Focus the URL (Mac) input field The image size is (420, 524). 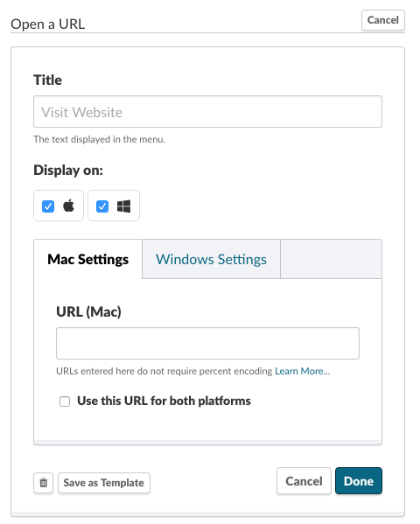pos(207,343)
